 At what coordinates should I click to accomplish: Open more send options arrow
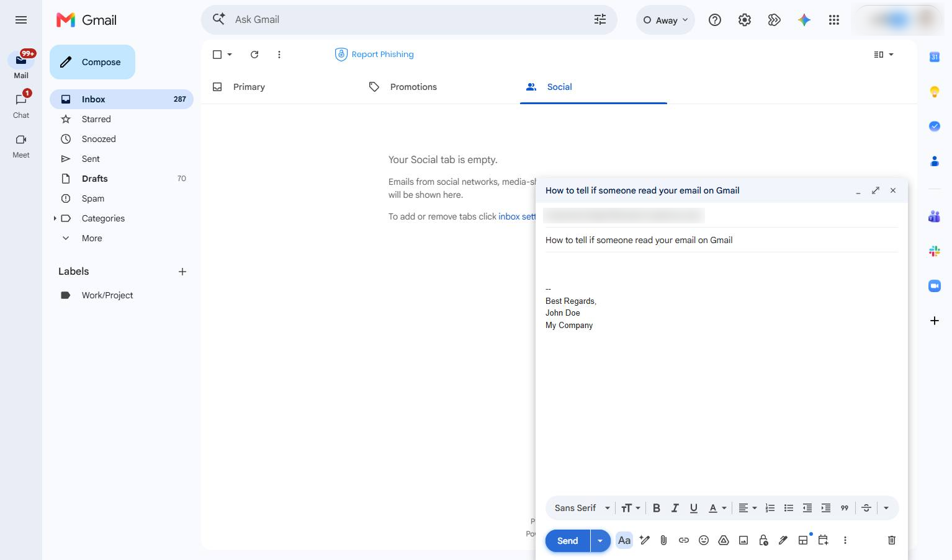click(600, 541)
